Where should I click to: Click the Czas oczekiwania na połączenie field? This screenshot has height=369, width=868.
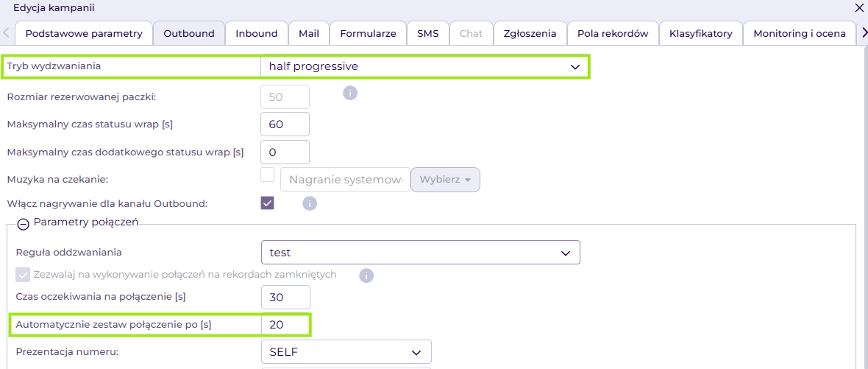click(x=285, y=298)
